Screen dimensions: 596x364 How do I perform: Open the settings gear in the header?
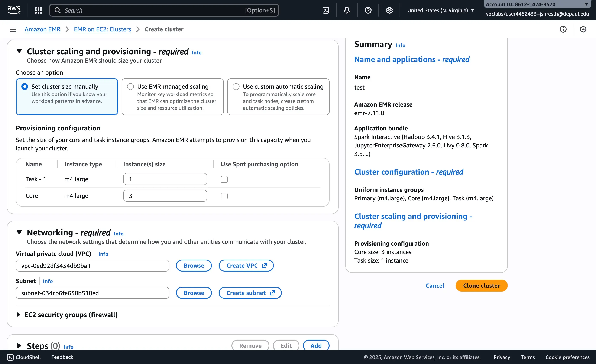[389, 10]
